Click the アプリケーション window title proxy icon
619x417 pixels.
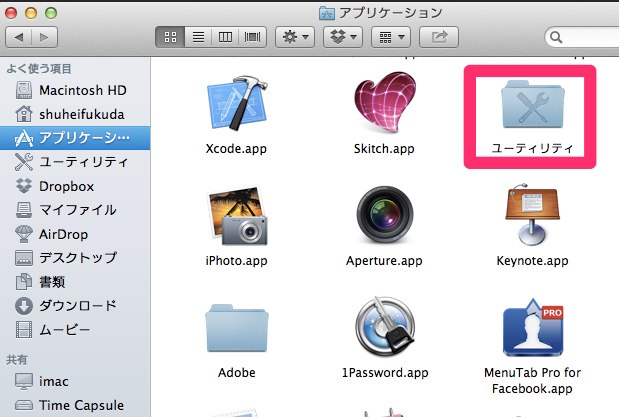coord(326,13)
